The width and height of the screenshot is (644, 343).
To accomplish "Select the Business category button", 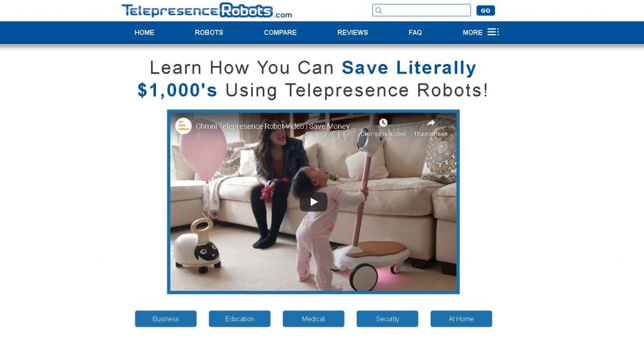I will tap(166, 318).
